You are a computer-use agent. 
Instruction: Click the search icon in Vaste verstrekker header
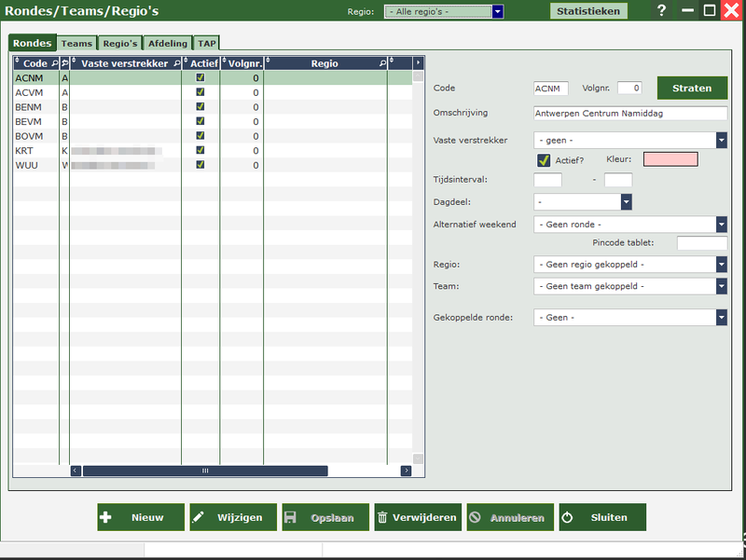(175, 63)
